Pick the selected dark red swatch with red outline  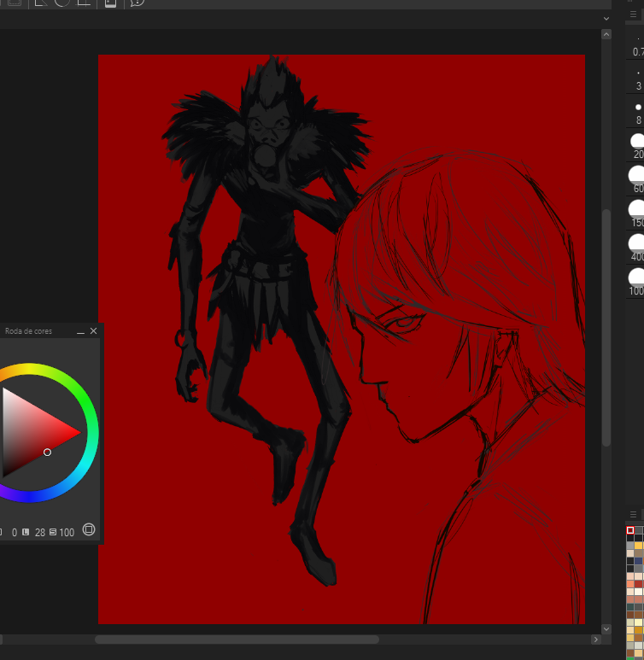click(630, 530)
